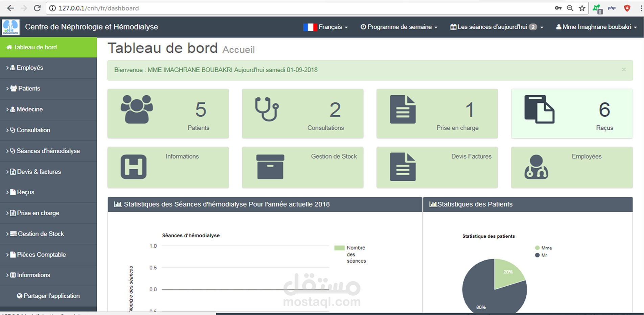The height and width of the screenshot is (315, 644).
Task: Expand Consultation menu in sidebar
Action: click(48, 130)
